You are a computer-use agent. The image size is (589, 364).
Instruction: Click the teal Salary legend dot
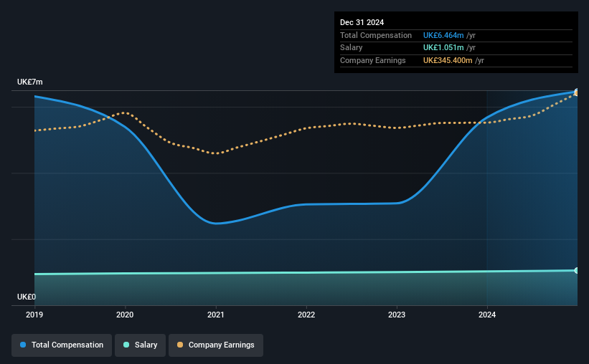pyautogui.click(x=126, y=345)
